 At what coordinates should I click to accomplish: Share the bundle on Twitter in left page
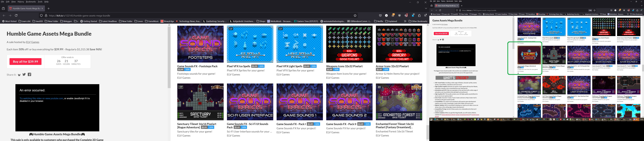tap(24, 74)
